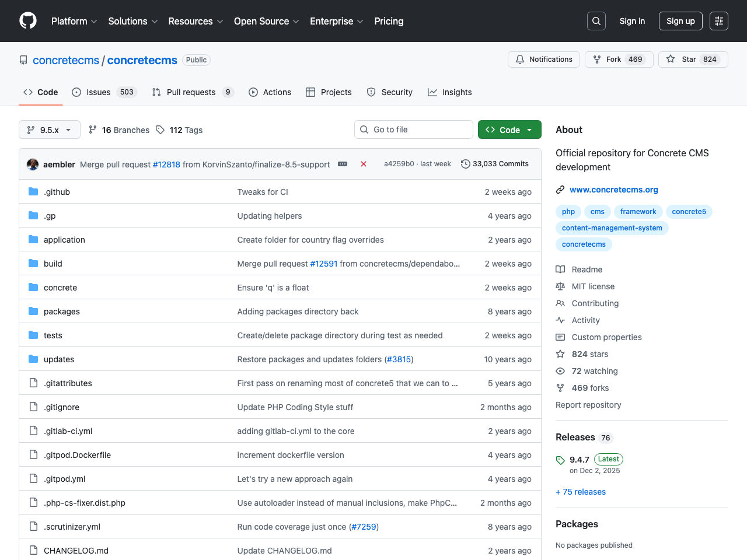Open the commit history clock icon

click(465, 164)
